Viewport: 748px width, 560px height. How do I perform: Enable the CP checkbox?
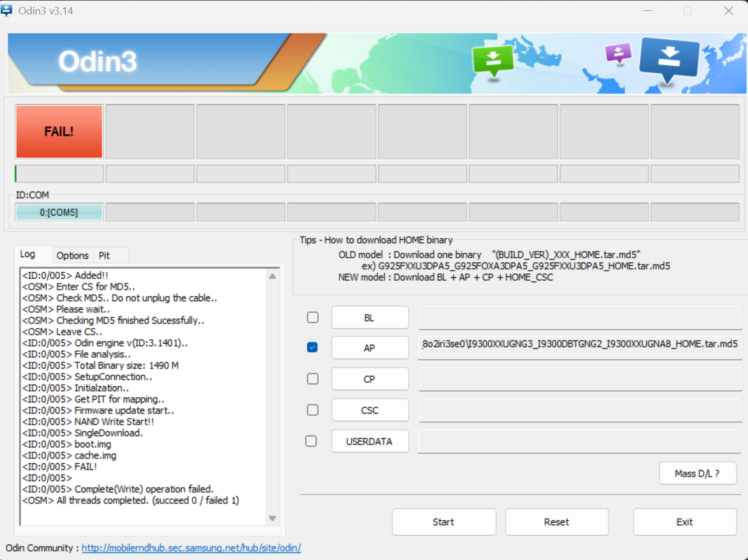[313, 379]
